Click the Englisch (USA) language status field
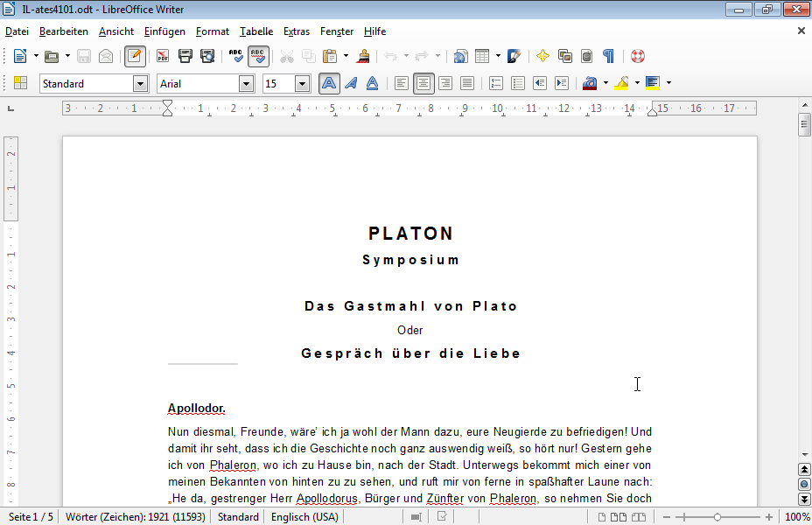Viewport: 812px width, 525px height. pos(304,517)
